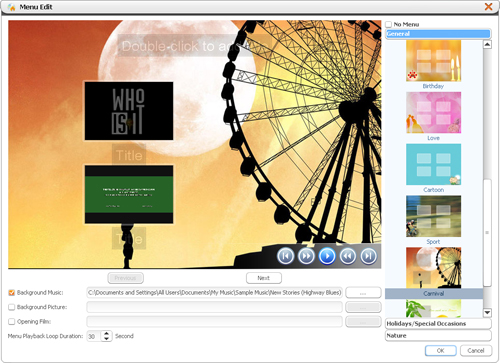Click the rewind double-arrow playback button
Image resolution: width=500 pixels, height=363 pixels.
348,256
